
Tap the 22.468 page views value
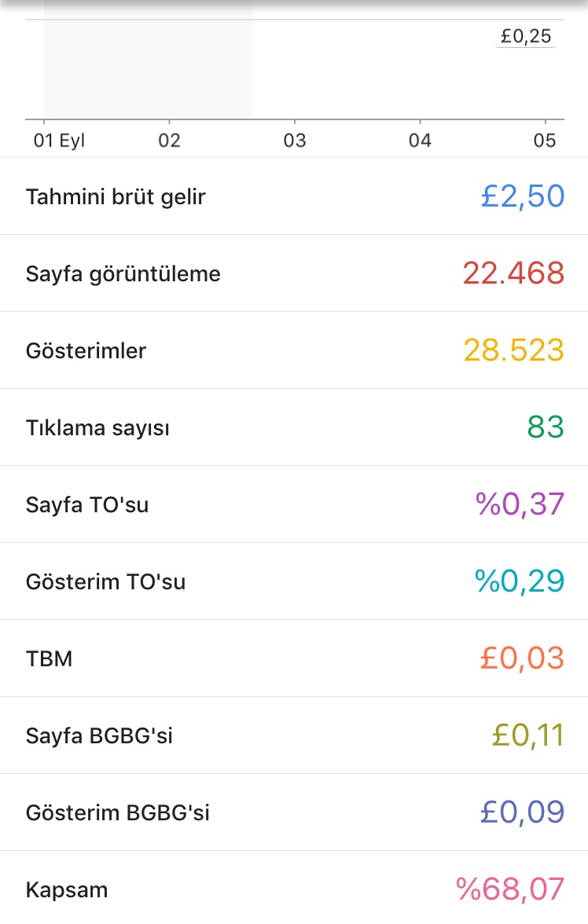(513, 273)
